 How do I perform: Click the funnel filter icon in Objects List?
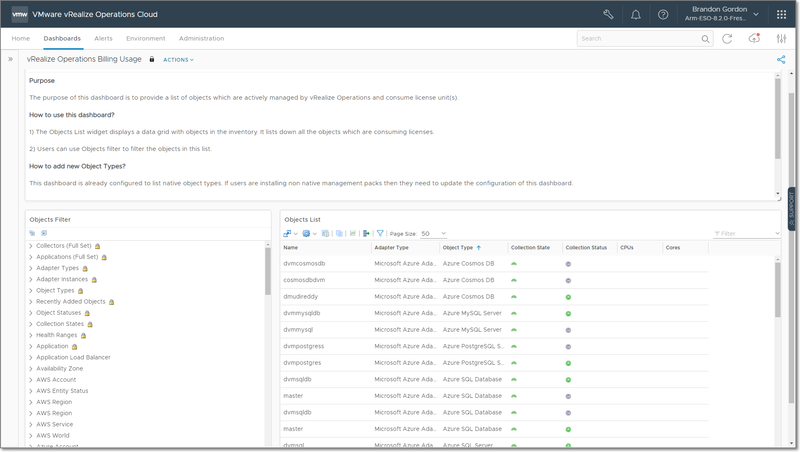point(380,234)
